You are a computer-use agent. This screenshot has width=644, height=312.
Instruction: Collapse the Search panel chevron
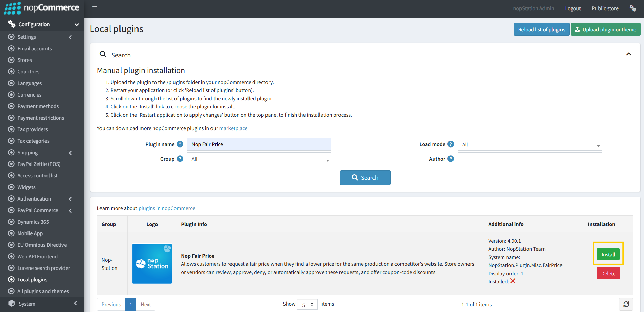coord(628,54)
